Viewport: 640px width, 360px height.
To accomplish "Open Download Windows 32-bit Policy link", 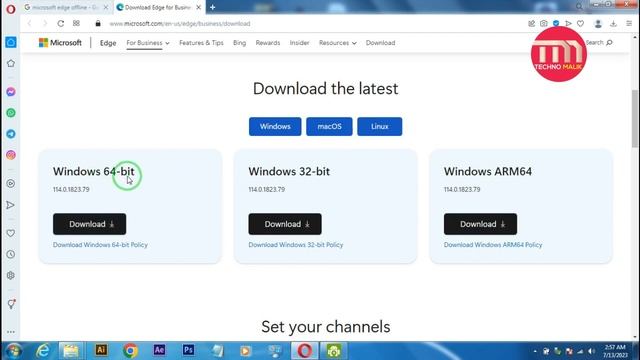I will [296, 245].
